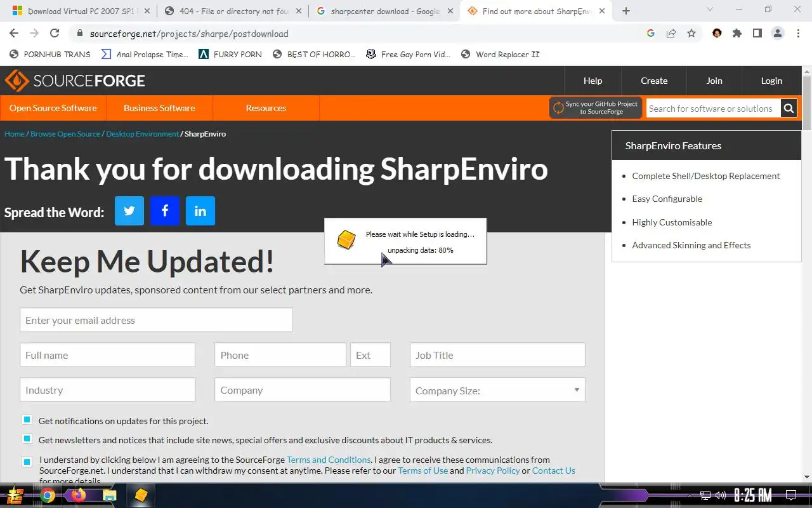This screenshot has height=508, width=812.
Task: Share on LinkedIn icon button
Action: click(x=200, y=211)
